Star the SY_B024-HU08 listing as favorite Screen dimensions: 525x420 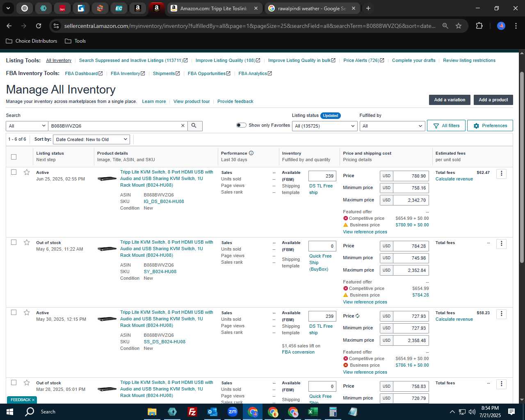coord(27,242)
